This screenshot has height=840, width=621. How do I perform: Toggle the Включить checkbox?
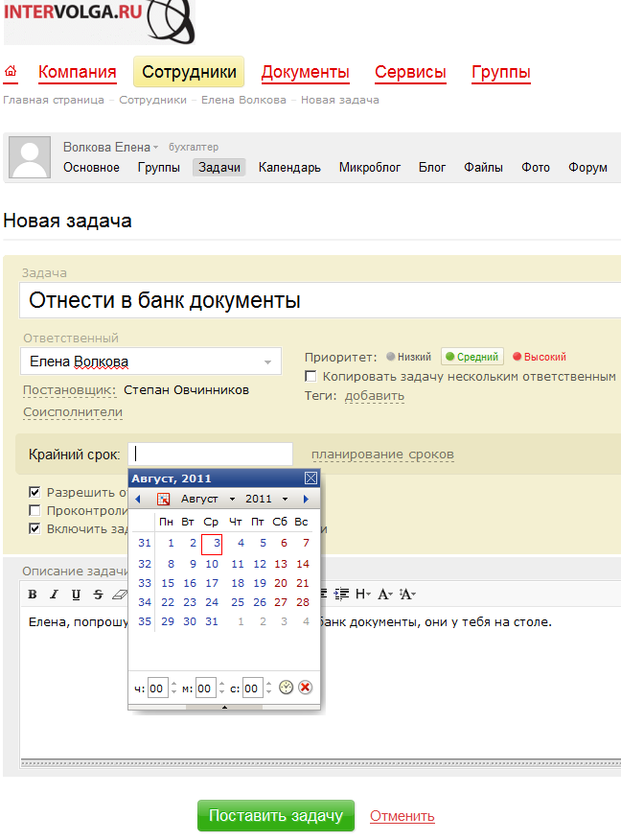pos(34,528)
